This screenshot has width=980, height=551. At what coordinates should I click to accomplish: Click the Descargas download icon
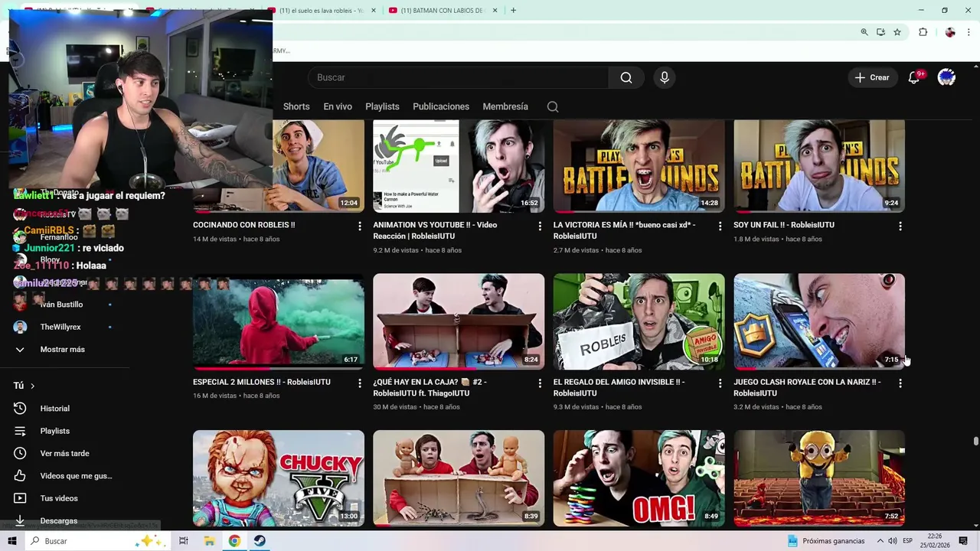coord(20,520)
